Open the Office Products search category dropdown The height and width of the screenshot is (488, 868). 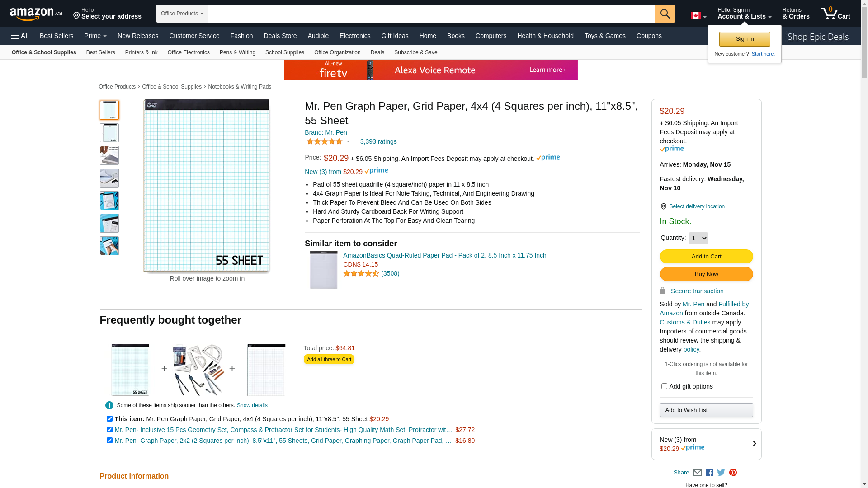[x=182, y=14]
